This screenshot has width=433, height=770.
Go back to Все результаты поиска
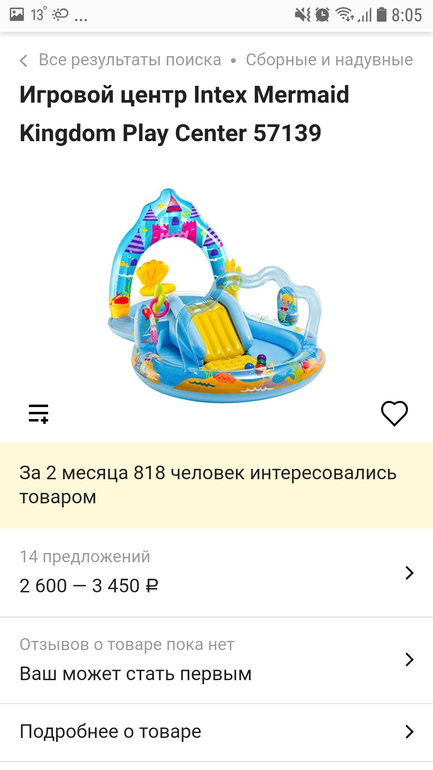[130, 60]
